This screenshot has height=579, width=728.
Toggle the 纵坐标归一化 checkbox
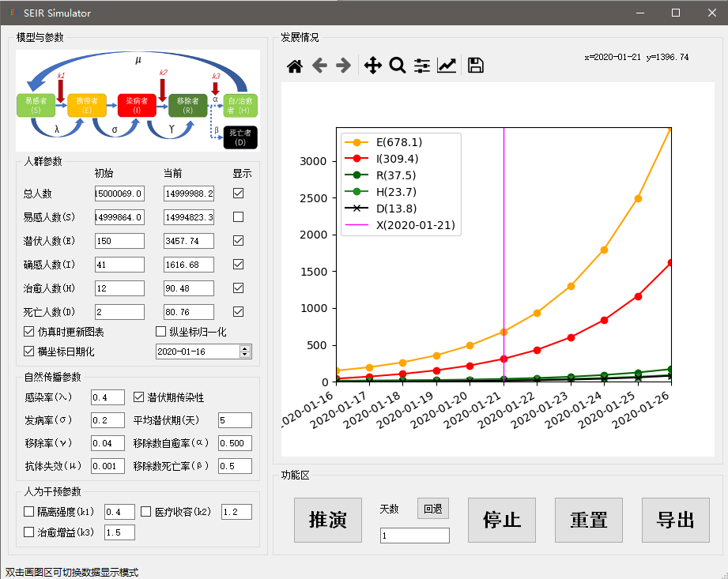point(161,332)
